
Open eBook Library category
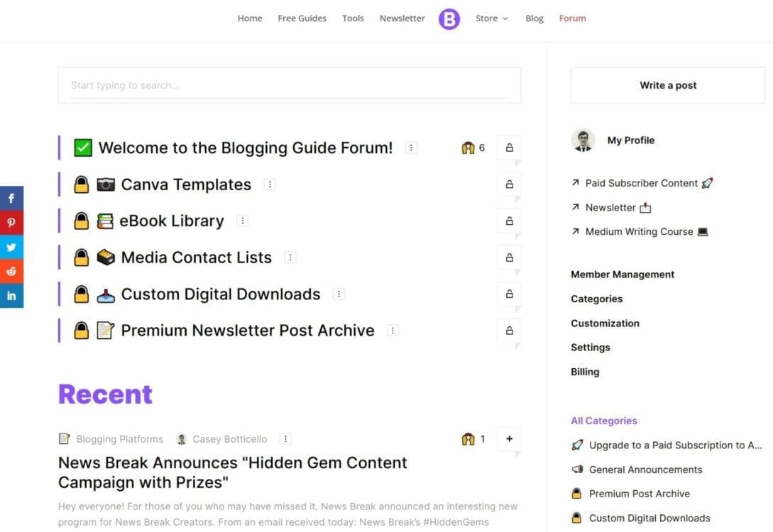[x=172, y=221]
